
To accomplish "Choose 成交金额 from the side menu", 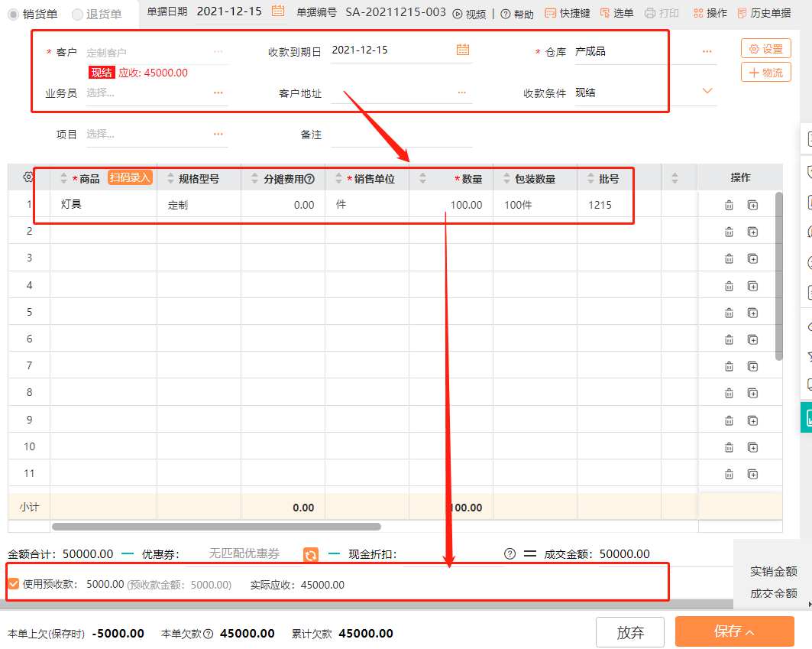I will click(x=773, y=593).
